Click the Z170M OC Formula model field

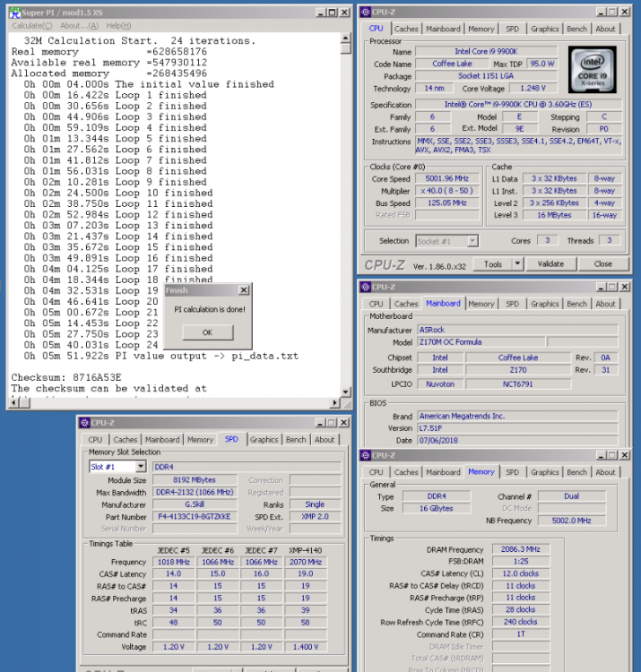[481, 342]
